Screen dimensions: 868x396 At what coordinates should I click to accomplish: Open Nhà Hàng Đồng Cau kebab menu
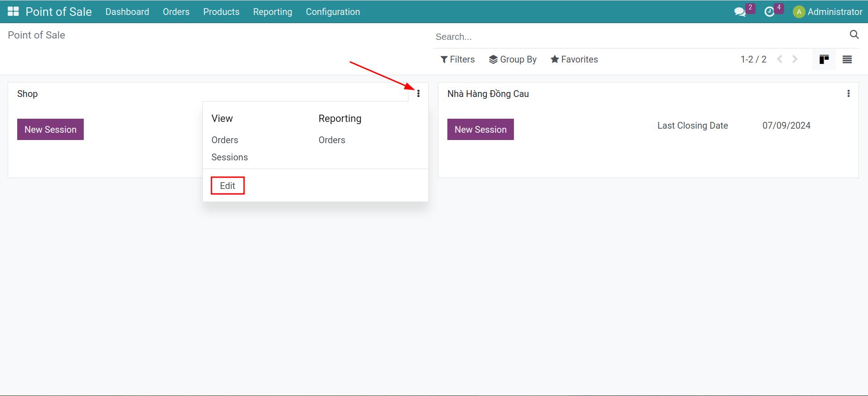point(848,93)
